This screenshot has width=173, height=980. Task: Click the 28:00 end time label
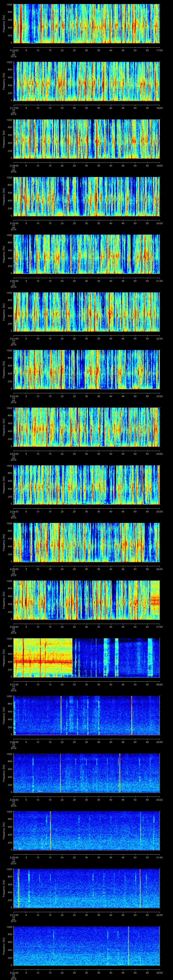(x=159, y=684)
